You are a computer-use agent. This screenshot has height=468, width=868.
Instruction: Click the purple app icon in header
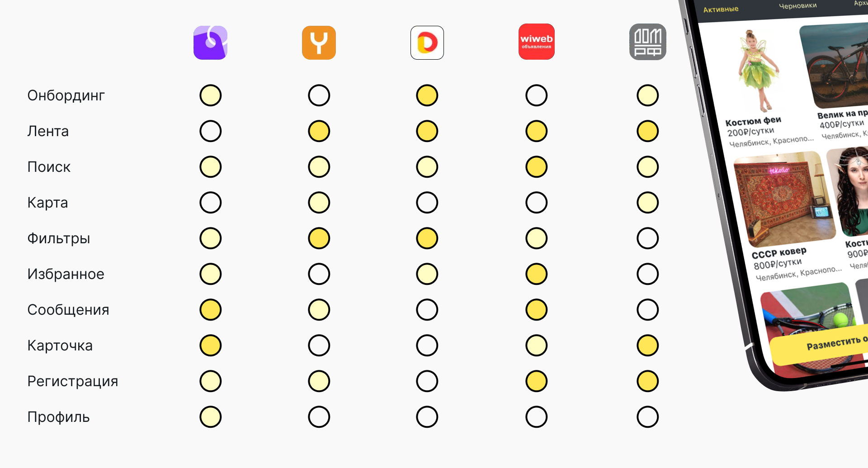(210, 43)
